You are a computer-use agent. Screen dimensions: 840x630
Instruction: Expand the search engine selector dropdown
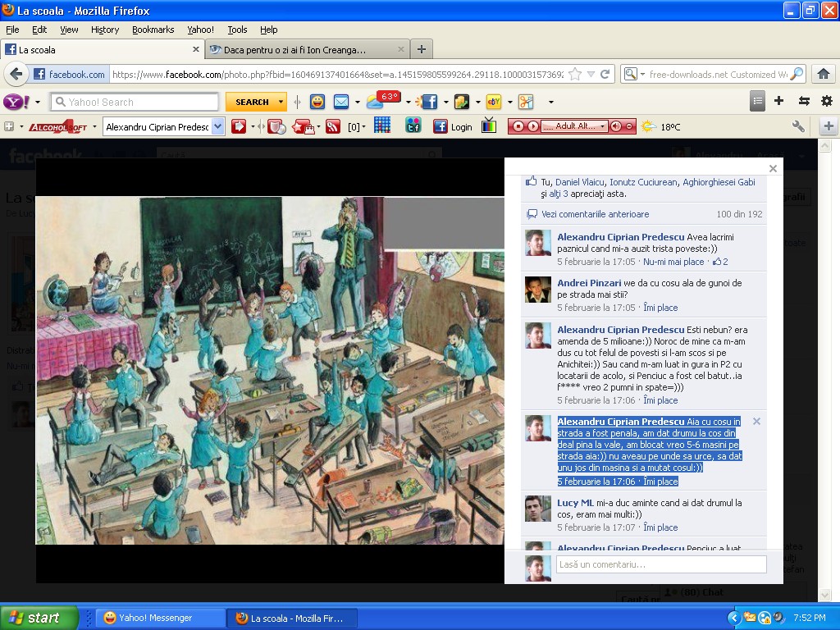click(642, 74)
